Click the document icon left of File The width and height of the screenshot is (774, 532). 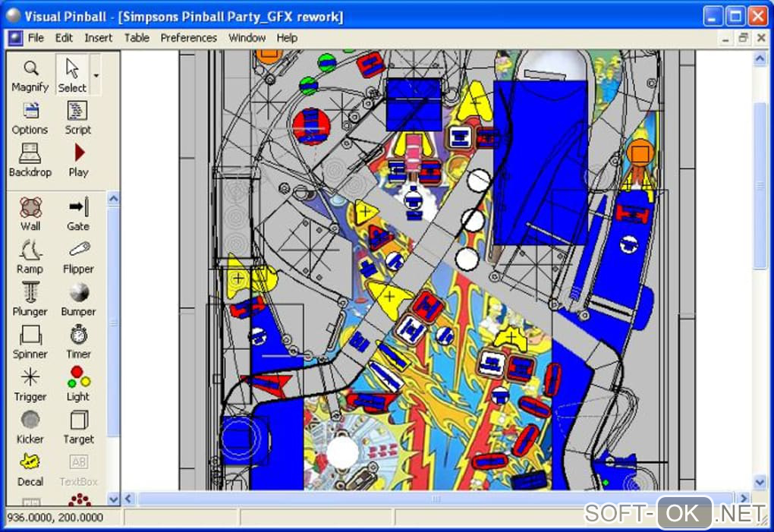coord(15,38)
